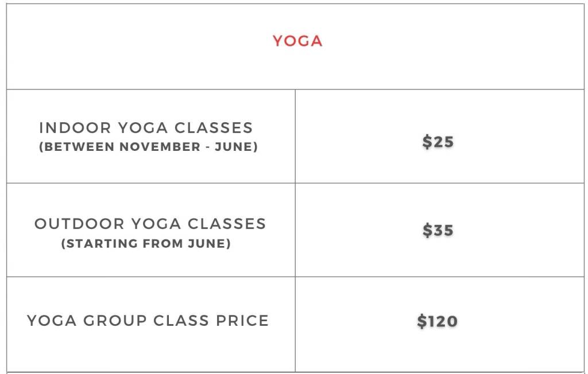Click the $25 indoor class price
Image resolution: width=588 pixels, height=374 pixels.
pos(438,142)
